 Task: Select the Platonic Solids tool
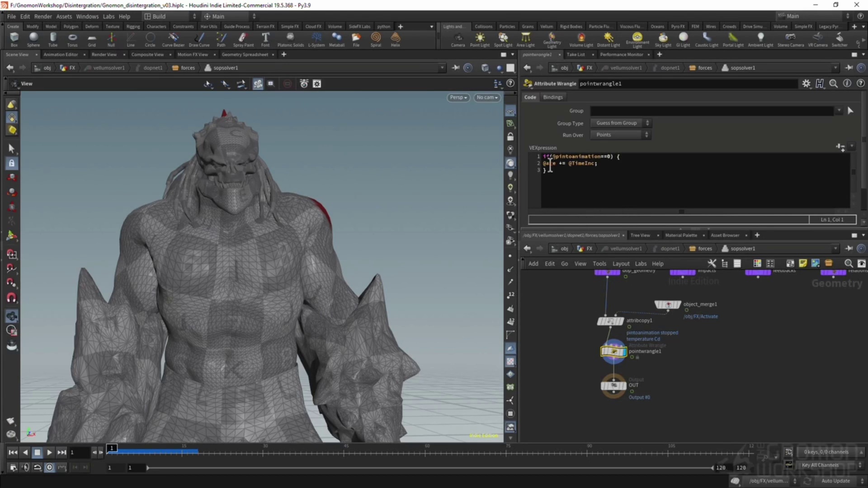290,39
